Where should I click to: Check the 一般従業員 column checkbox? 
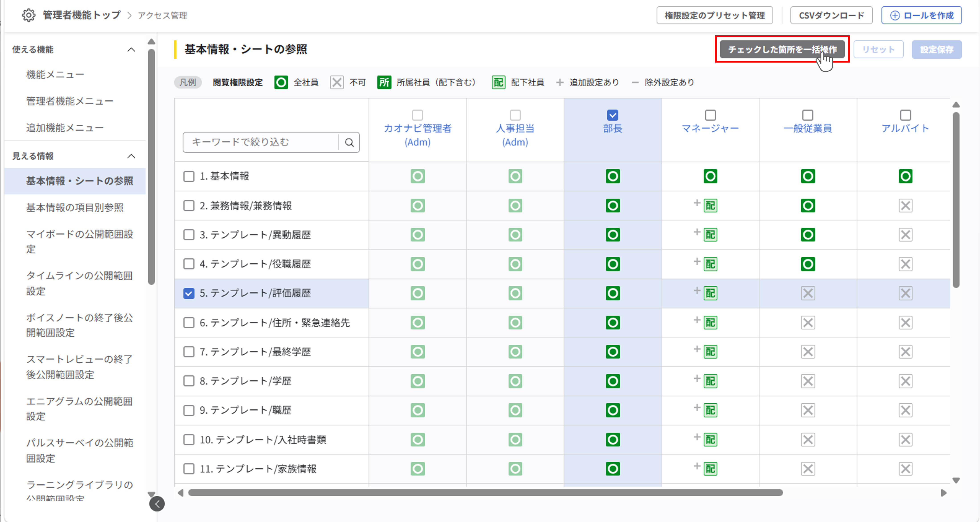[x=808, y=115]
